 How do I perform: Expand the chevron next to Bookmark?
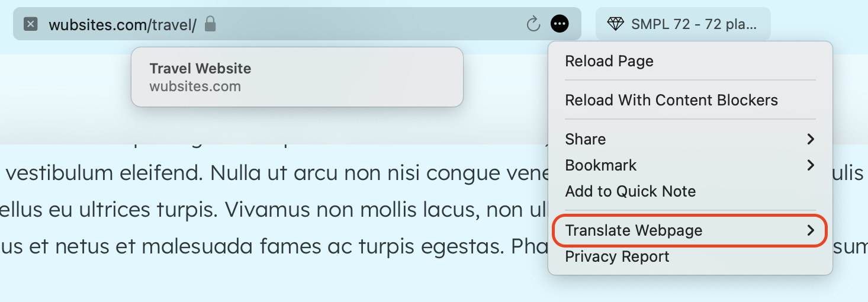coord(811,165)
